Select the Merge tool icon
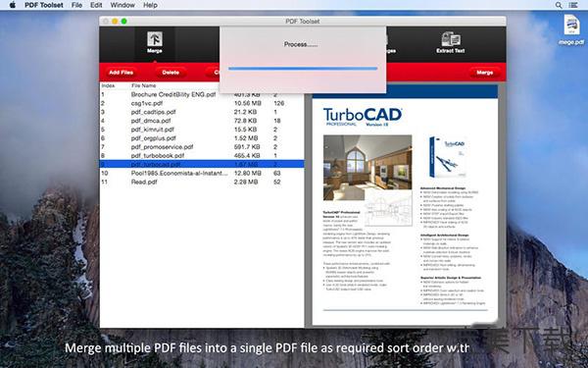 155,42
